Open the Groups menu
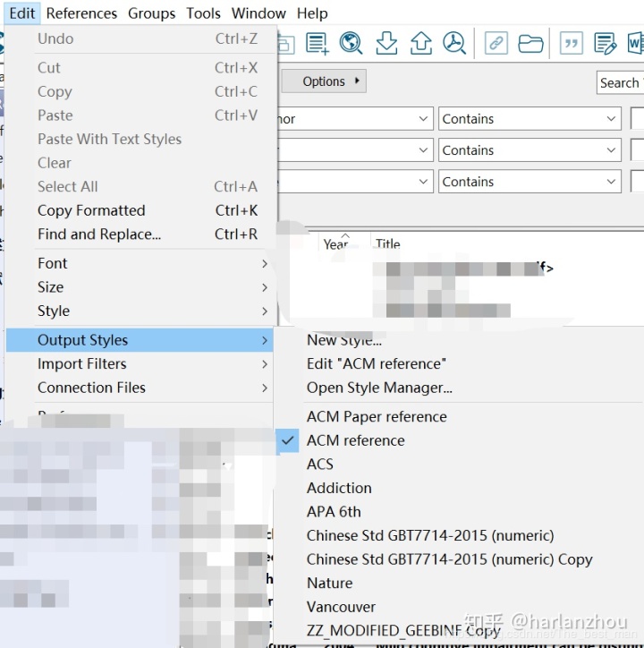This screenshot has width=644, height=648. (x=151, y=13)
